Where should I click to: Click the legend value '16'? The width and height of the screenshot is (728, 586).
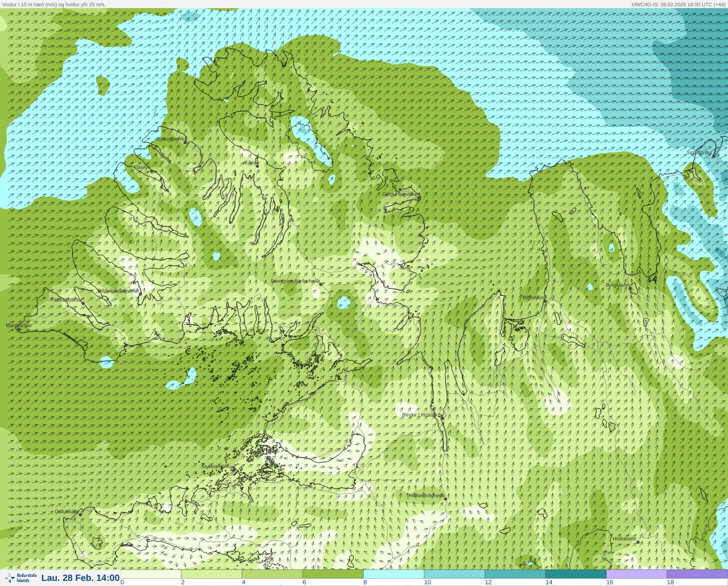pos(609,582)
